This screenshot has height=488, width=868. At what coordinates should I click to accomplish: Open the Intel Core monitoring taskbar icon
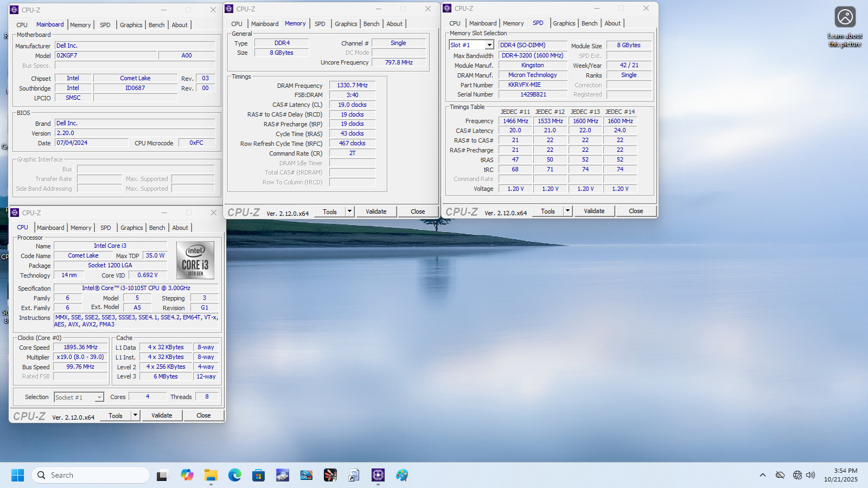click(307, 475)
